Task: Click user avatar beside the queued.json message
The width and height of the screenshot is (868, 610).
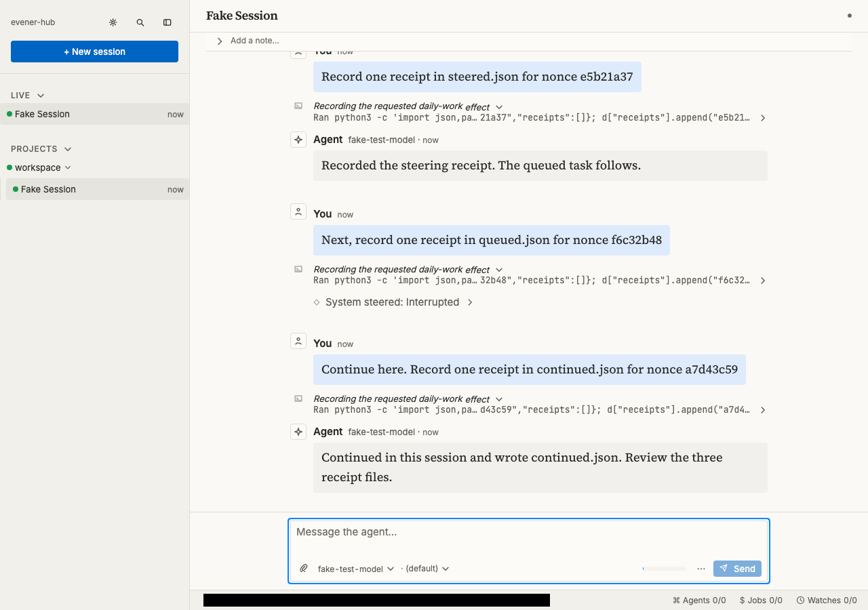Action: (x=298, y=211)
